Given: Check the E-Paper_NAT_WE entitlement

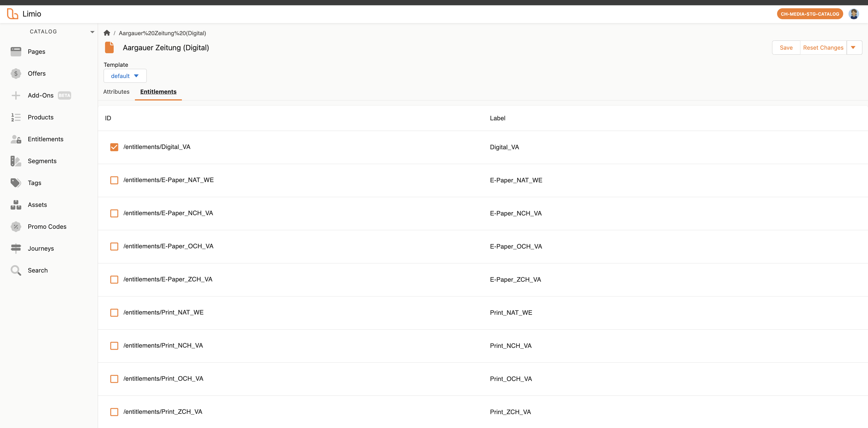Looking at the screenshot, I should click(x=114, y=180).
